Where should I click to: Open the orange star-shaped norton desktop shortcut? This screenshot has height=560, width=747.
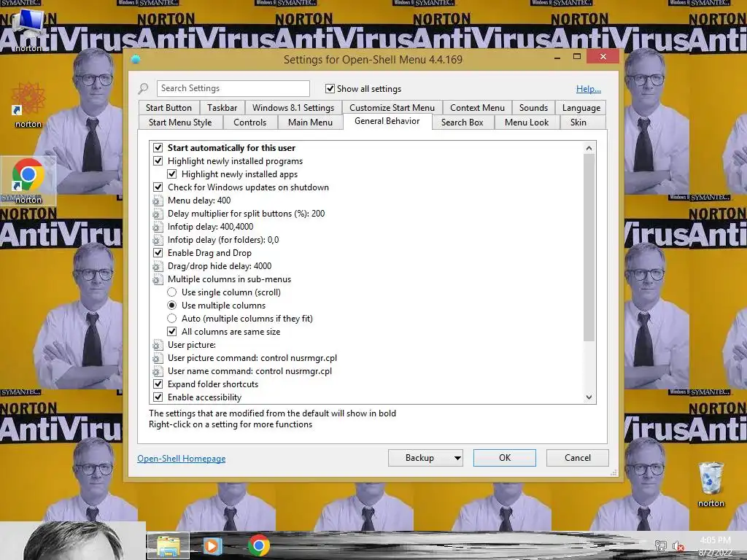pos(28,105)
